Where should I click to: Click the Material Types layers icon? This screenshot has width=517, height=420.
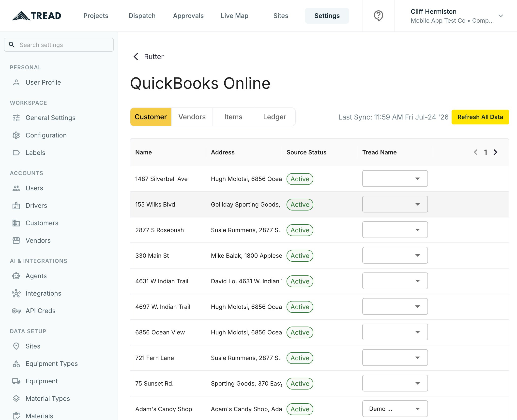coord(16,399)
